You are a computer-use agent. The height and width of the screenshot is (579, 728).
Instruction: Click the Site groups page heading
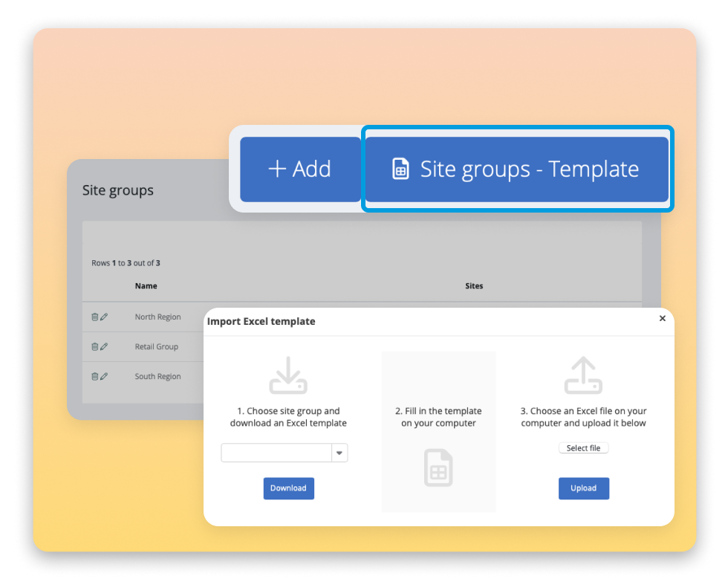[x=118, y=190]
